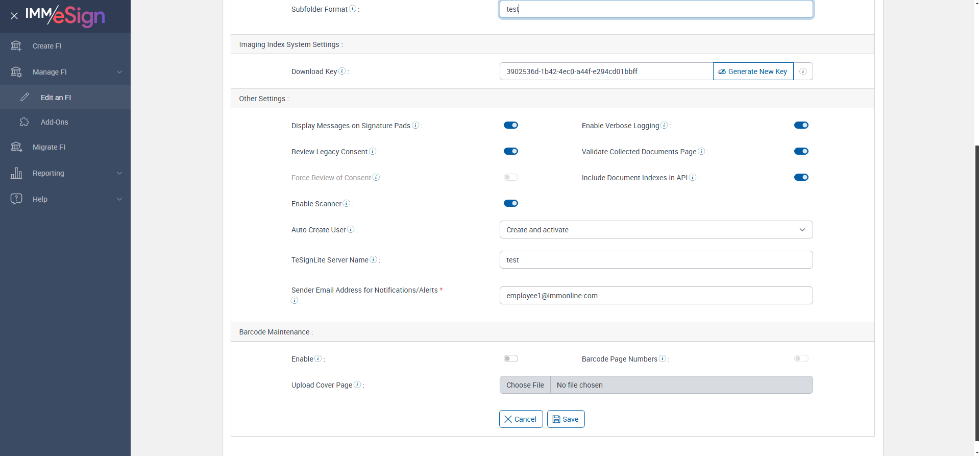Click info icon beside Subfolder Format label
Image resolution: width=980 pixels, height=456 pixels.
pos(352,9)
